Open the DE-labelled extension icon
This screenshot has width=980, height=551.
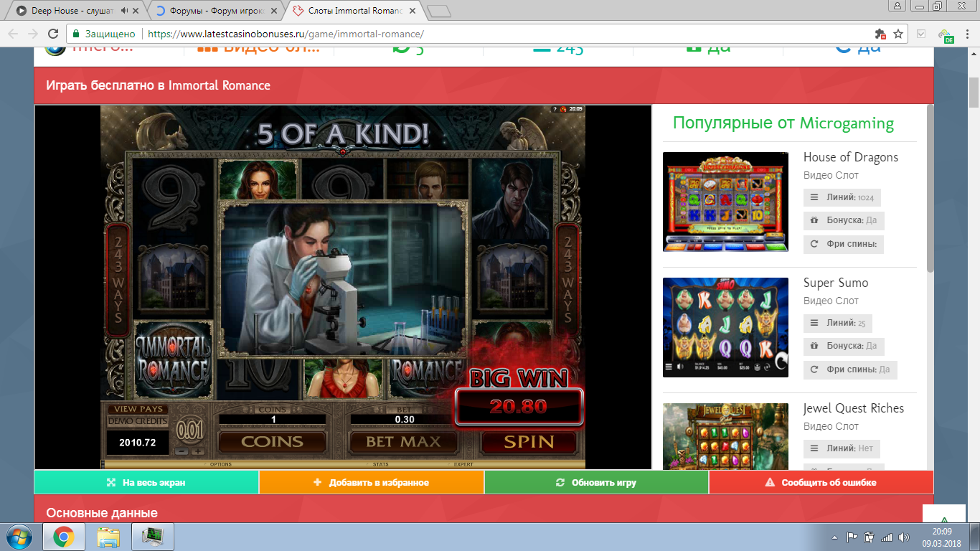tap(946, 35)
